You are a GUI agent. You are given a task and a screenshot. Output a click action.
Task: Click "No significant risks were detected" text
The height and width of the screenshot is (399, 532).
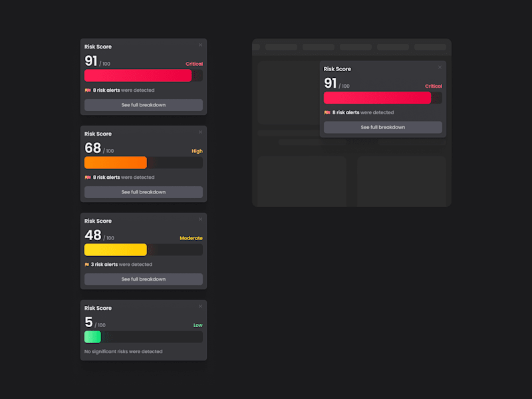[x=124, y=352]
